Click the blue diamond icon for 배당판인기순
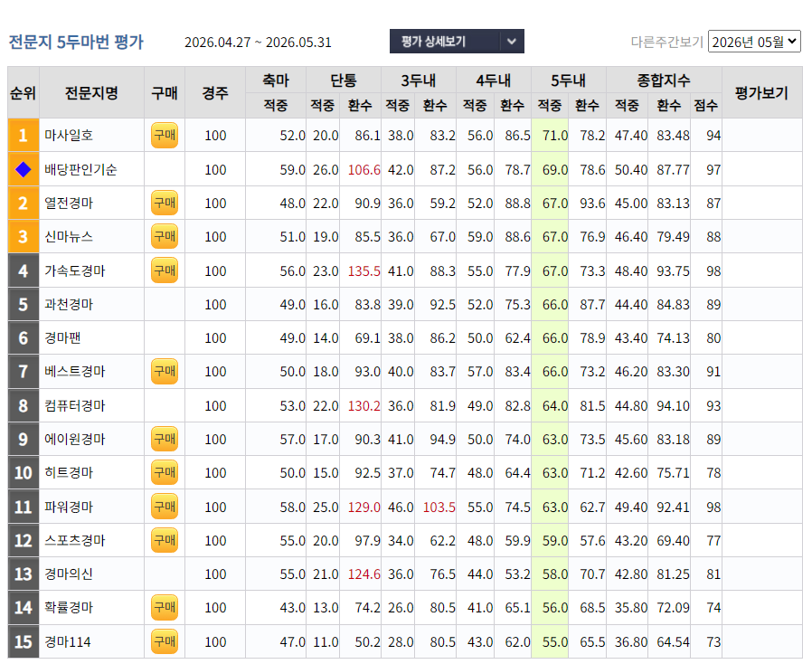 tap(24, 169)
